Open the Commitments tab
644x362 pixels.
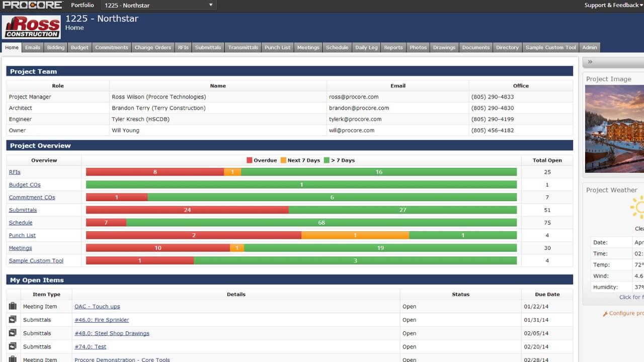coord(112,47)
